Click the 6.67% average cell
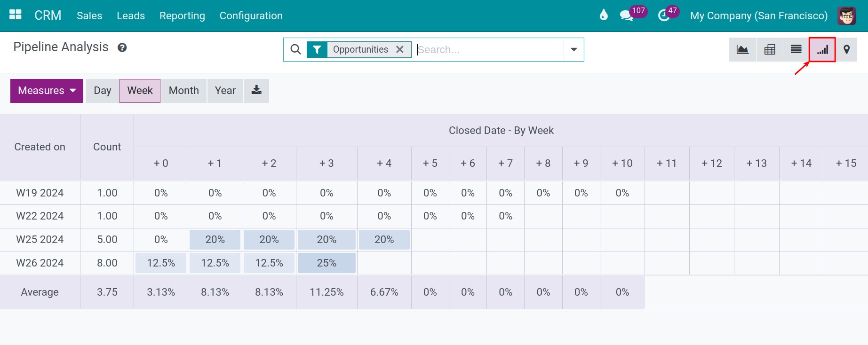868x345 pixels. pos(384,292)
